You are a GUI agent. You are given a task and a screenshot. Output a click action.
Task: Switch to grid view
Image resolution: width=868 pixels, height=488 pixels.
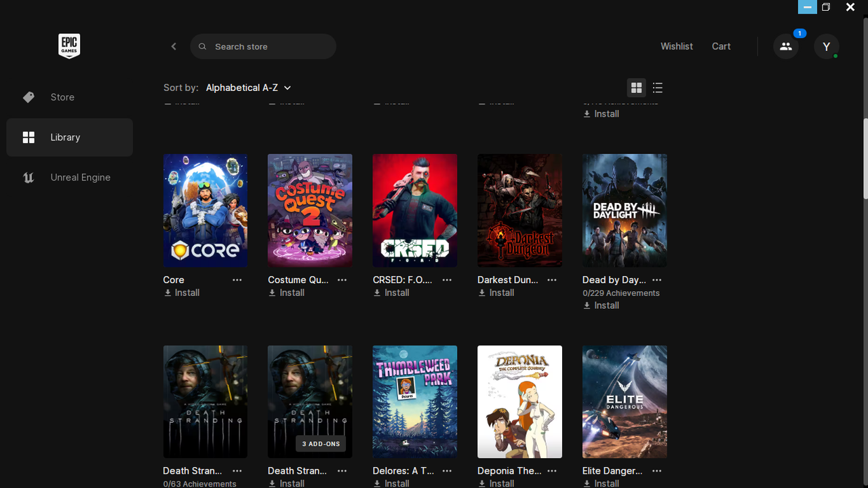[636, 88]
